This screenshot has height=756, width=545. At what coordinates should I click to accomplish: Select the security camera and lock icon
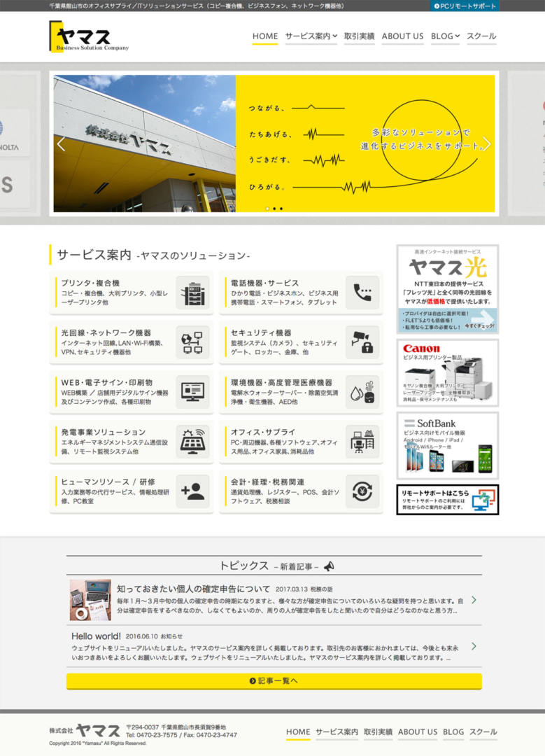tap(362, 342)
